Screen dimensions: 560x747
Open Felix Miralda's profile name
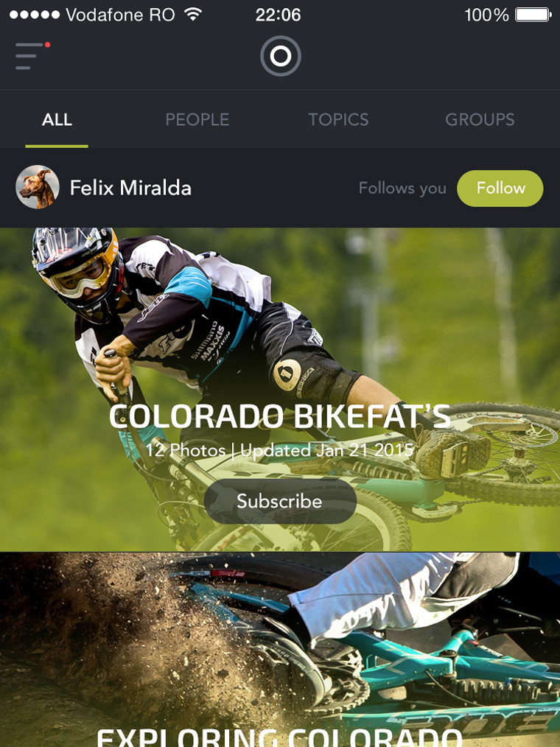(x=130, y=188)
